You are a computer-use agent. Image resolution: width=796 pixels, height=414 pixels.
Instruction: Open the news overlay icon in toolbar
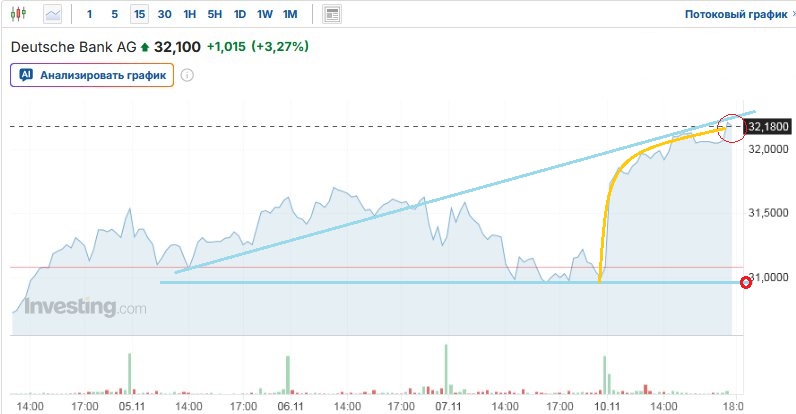coord(332,15)
